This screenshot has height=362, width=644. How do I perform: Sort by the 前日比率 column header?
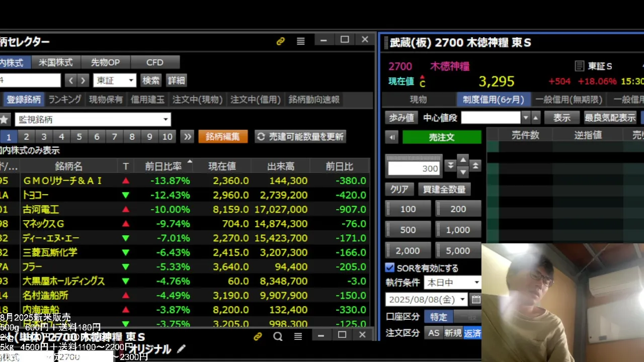click(163, 166)
